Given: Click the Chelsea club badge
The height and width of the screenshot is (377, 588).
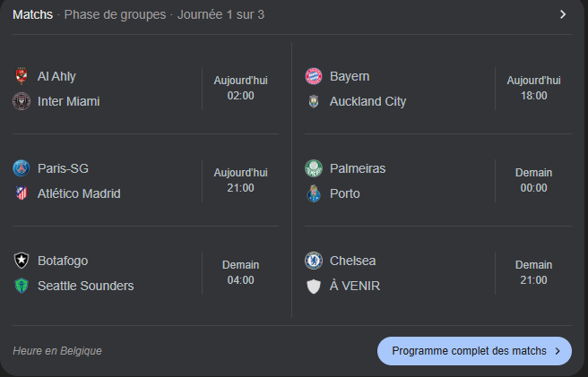Looking at the screenshot, I should click(x=314, y=261).
